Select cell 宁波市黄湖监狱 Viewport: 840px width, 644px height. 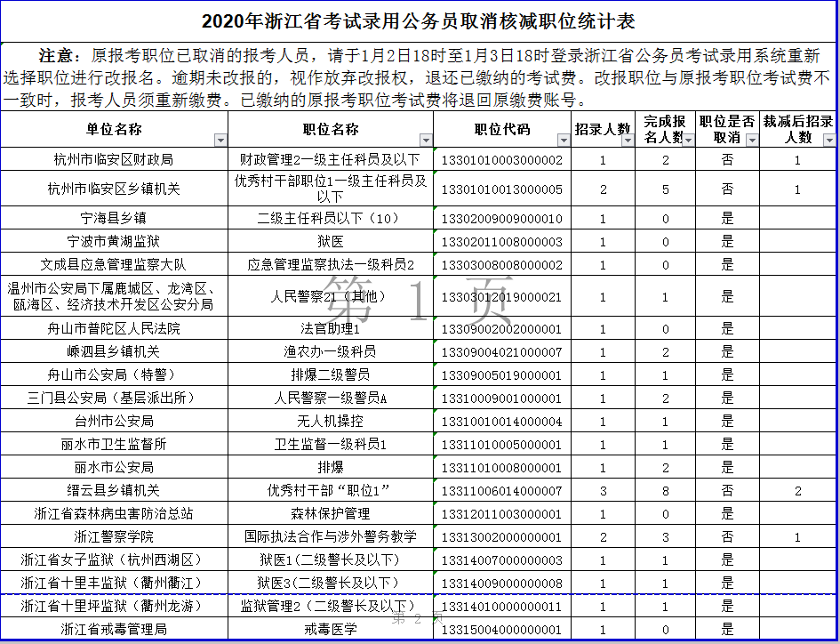[x=114, y=241]
